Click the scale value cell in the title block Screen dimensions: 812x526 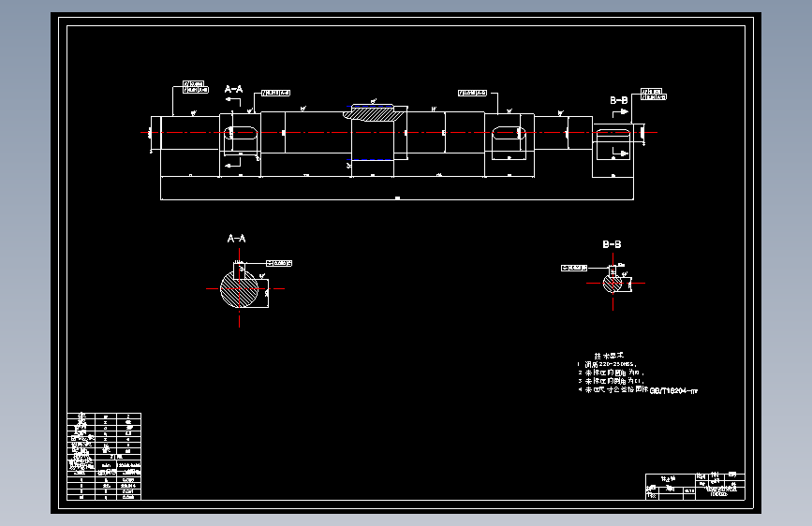click(689, 490)
